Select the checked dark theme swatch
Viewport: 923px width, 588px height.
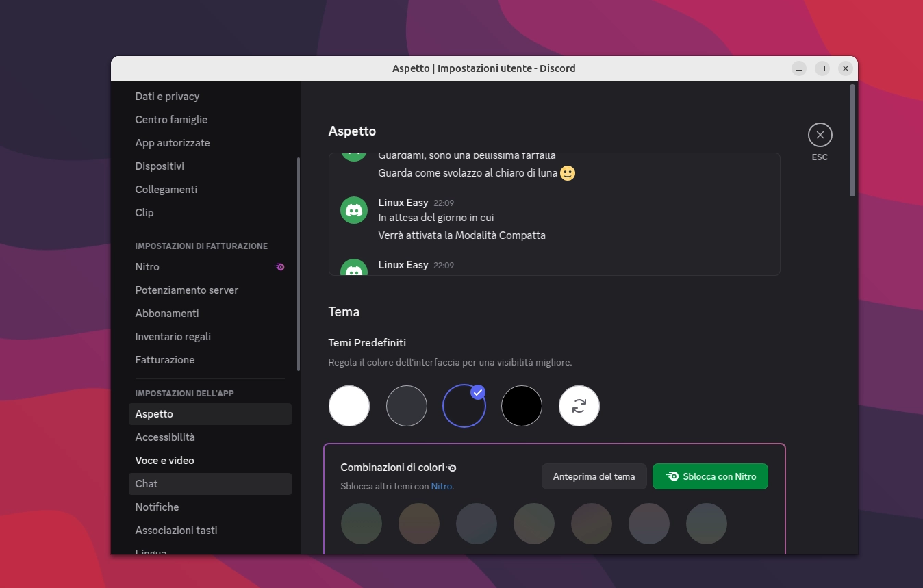[464, 406]
